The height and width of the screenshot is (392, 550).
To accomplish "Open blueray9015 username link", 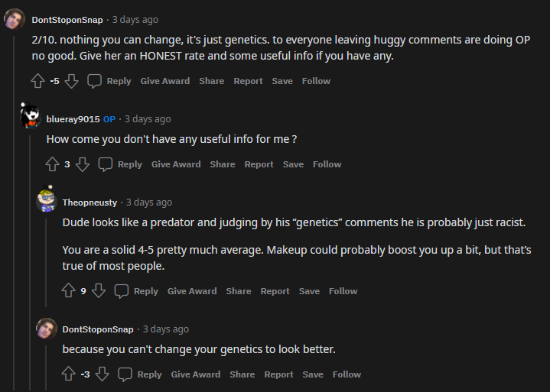I will (73, 119).
